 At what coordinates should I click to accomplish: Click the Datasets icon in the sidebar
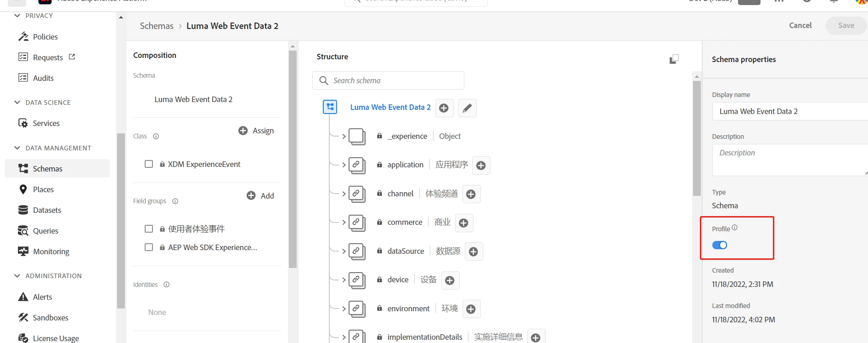tap(23, 210)
